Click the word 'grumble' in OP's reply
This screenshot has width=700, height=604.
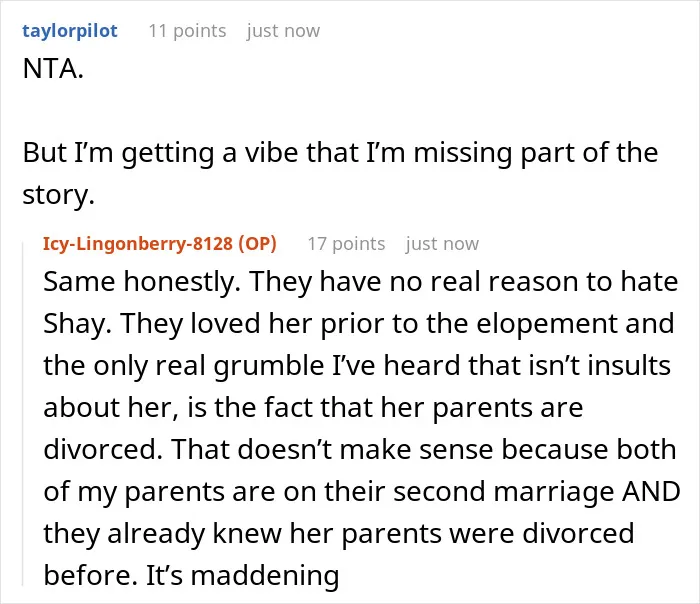(269, 366)
